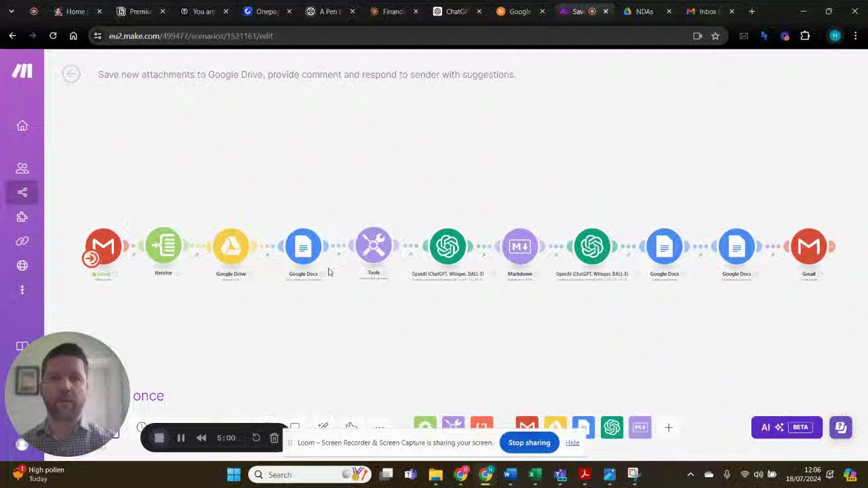
Task: Open the AI Beta assistant button
Action: point(787,427)
